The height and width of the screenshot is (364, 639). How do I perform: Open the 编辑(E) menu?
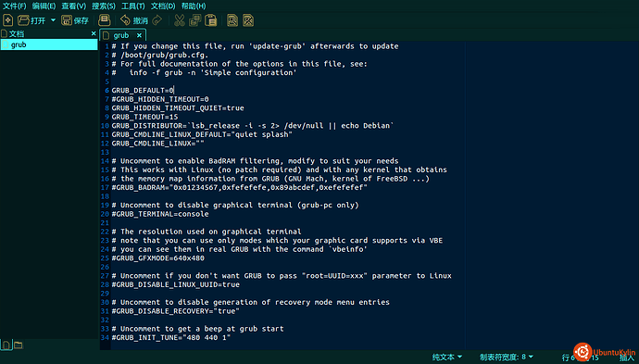(44, 6)
